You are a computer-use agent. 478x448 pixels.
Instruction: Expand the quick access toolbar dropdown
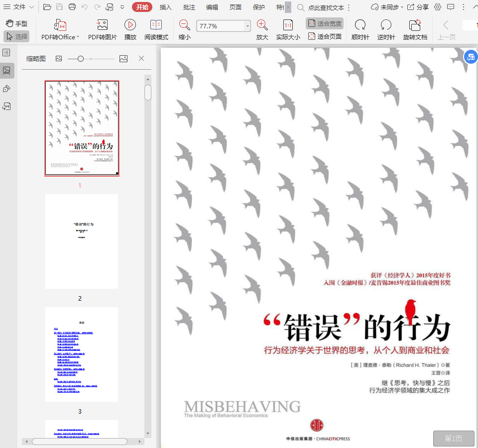click(122, 7)
